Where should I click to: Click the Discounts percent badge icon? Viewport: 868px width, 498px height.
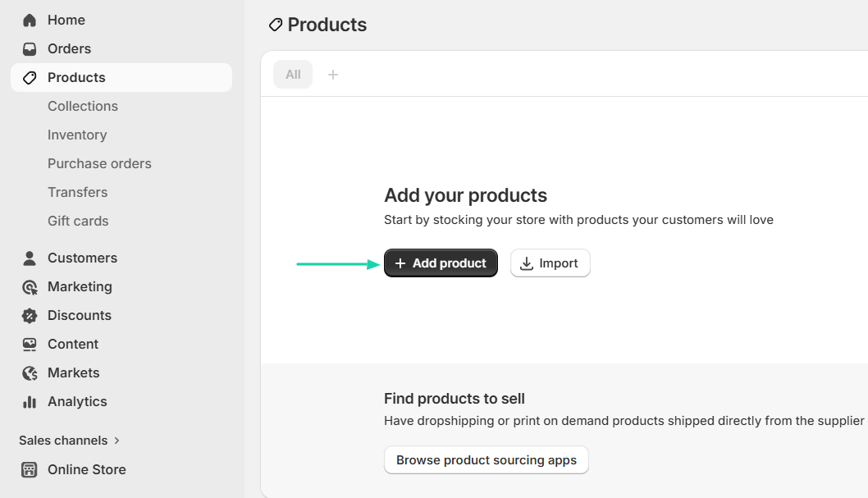(30, 315)
